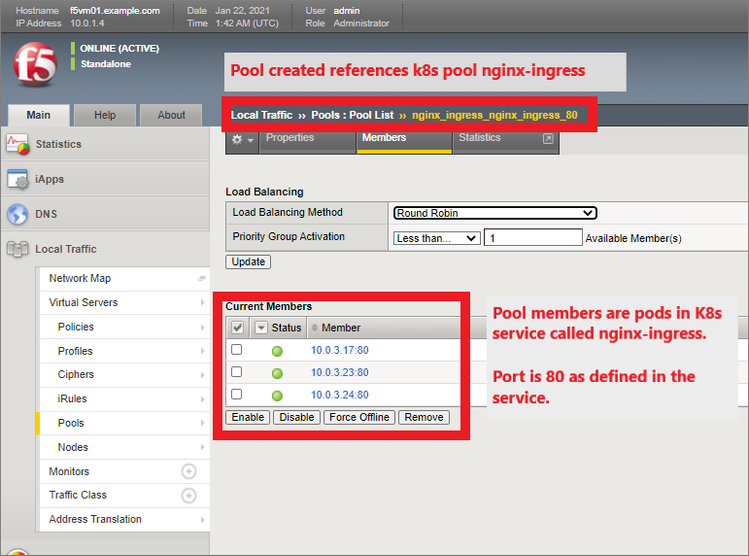
Task: Open member link 10.0.3.23:80
Action: tap(340, 372)
